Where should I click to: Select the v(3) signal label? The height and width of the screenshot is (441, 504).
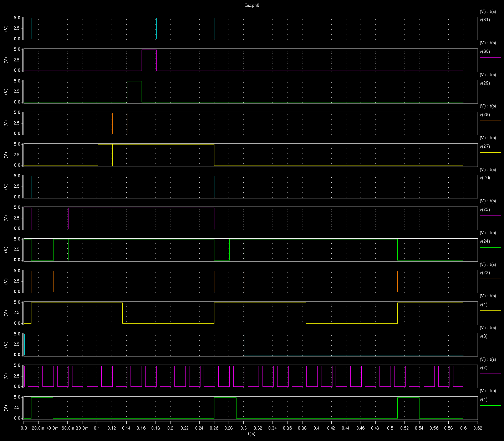pyautogui.click(x=484, y=336)
